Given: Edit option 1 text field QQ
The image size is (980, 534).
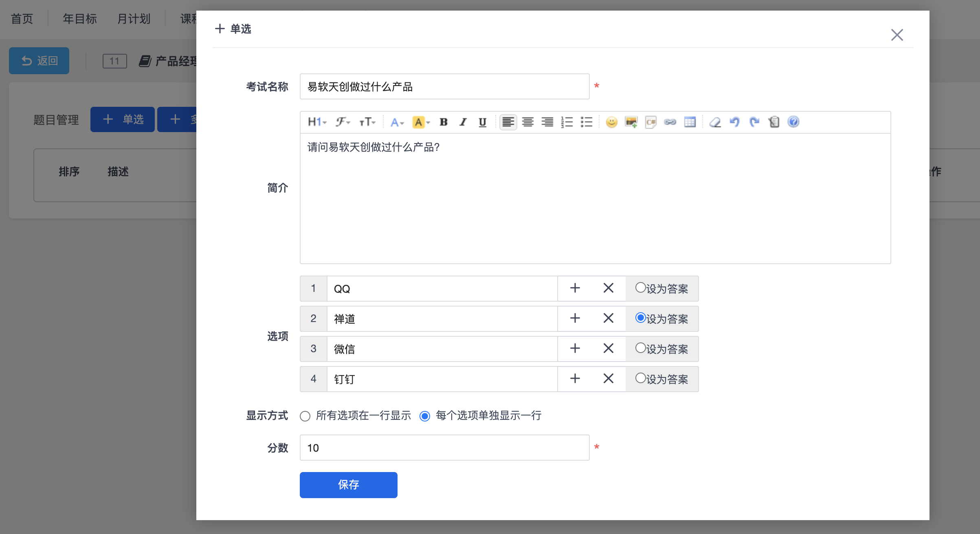Looking at the screenshot, I should 442,289.
